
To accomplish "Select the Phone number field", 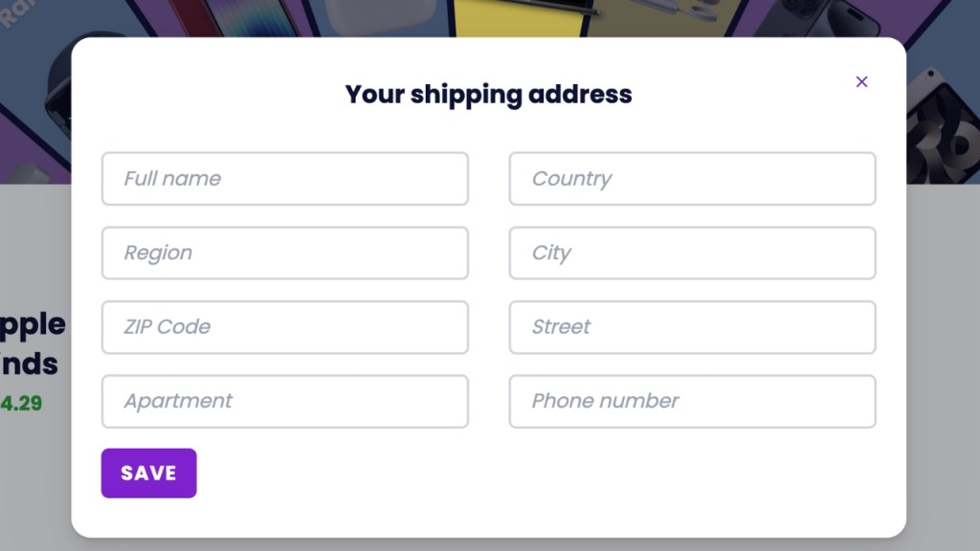I will click(692, 402).
